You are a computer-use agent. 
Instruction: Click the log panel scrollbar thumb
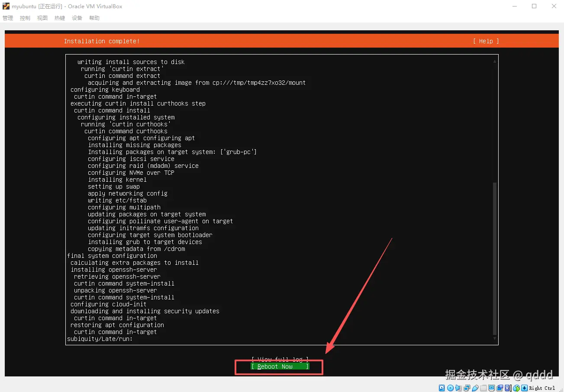(495, 258)
